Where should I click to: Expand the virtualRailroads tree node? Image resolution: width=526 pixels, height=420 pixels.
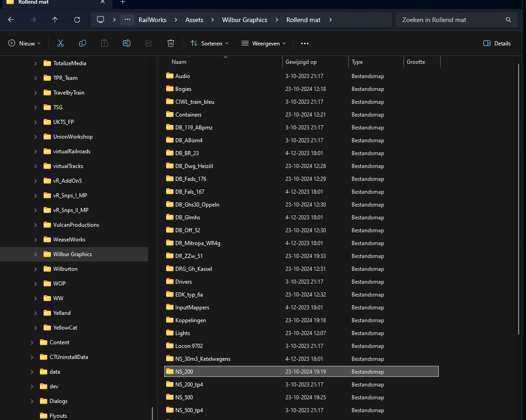35,151
